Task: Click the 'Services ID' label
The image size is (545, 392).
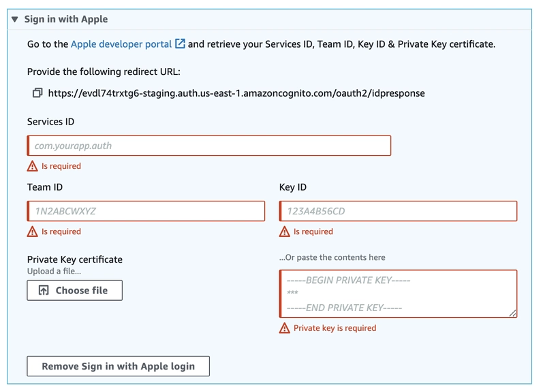Action: (50, 122)
